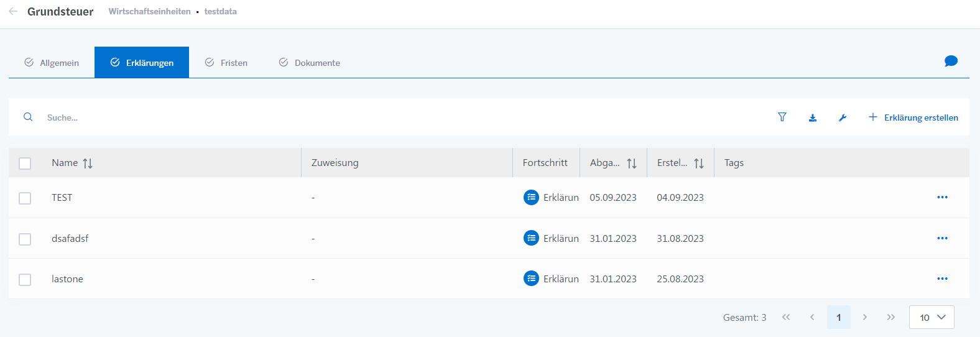Expand the page size dropdown showing 10
980x337 pixels.
pos(931,317)
